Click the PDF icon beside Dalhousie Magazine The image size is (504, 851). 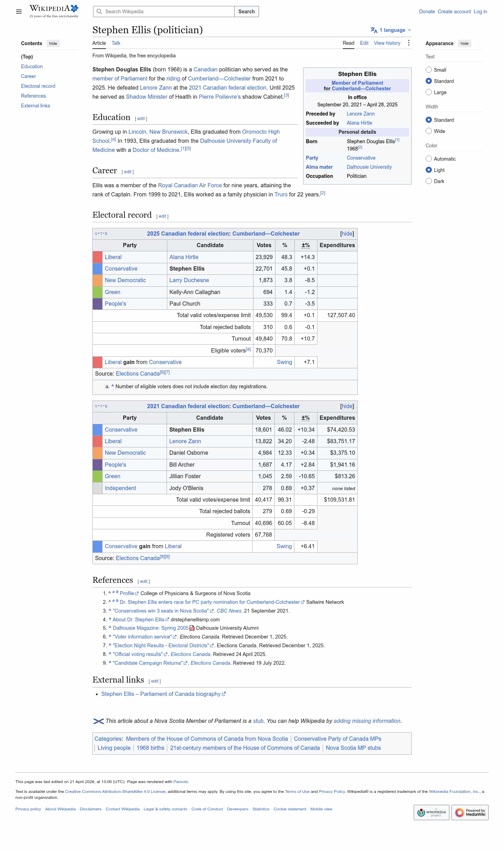coord(192,628)
